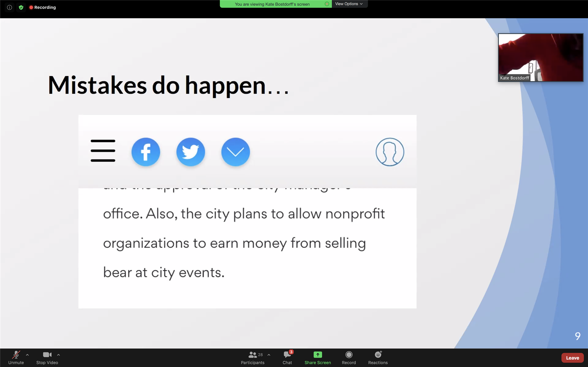Viewport: 588px width, 367px height.
Task: Select Kate Bostdorff's video thumbnail
Action: coord(540,57)
